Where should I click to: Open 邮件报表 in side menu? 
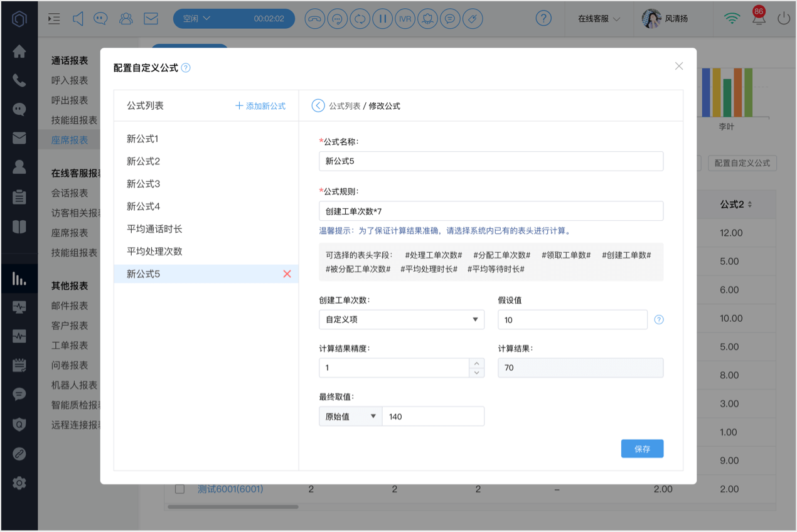pos(70,306)
